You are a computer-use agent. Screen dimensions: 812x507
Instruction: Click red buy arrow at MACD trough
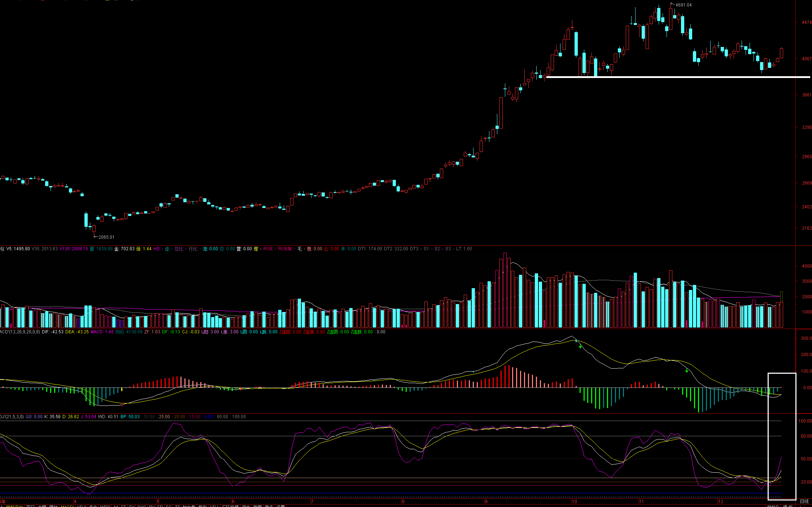pyautogui.click(x=123, y=405)
